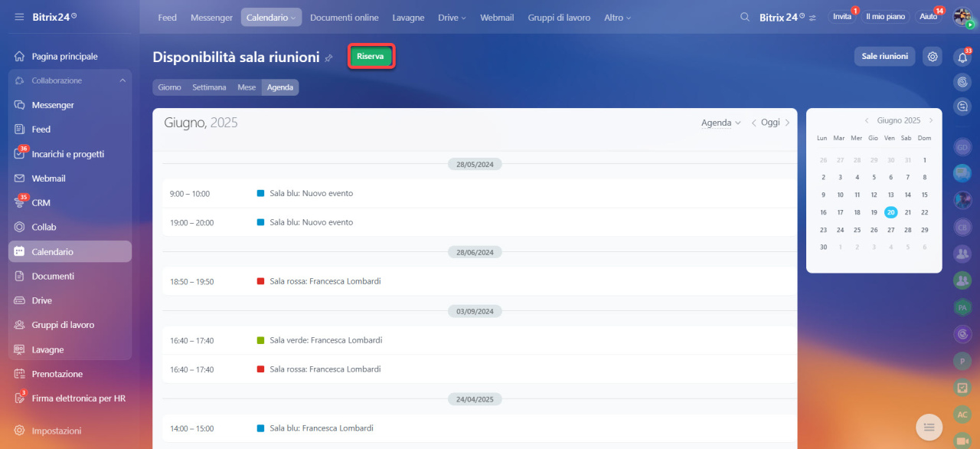Select day 13 in the mini calendar
Image resolution: width=980 pixels, height=449 pixels.
(890, 195)
